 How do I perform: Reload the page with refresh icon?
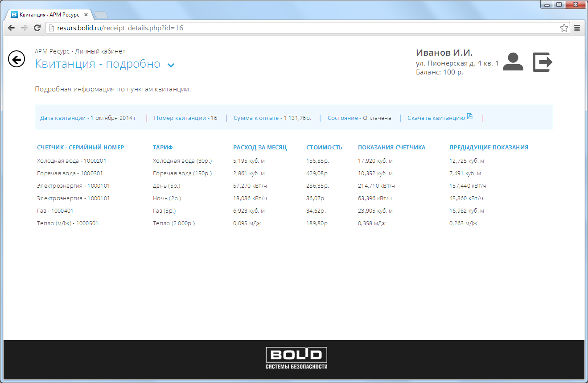[37, 28]
